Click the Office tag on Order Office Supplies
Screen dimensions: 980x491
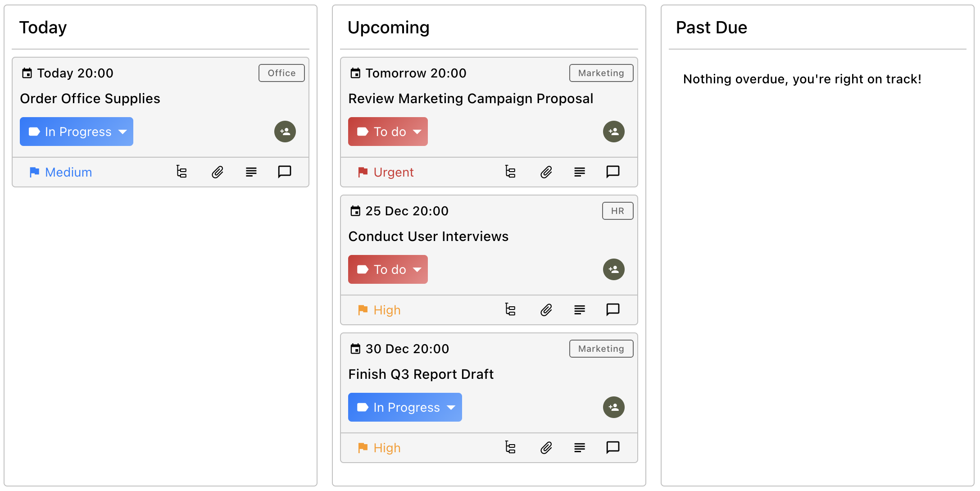(x=281, y=73)
